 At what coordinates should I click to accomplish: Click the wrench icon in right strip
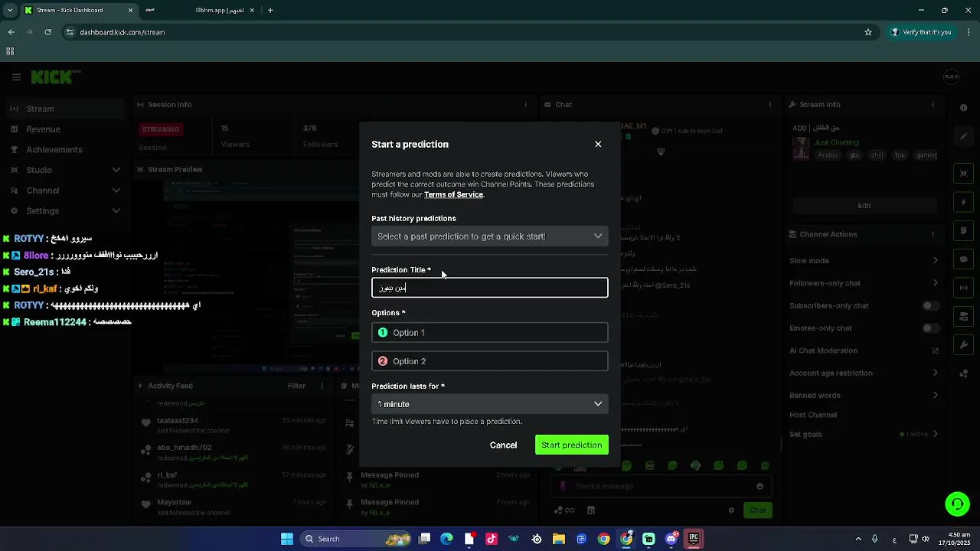964,345
